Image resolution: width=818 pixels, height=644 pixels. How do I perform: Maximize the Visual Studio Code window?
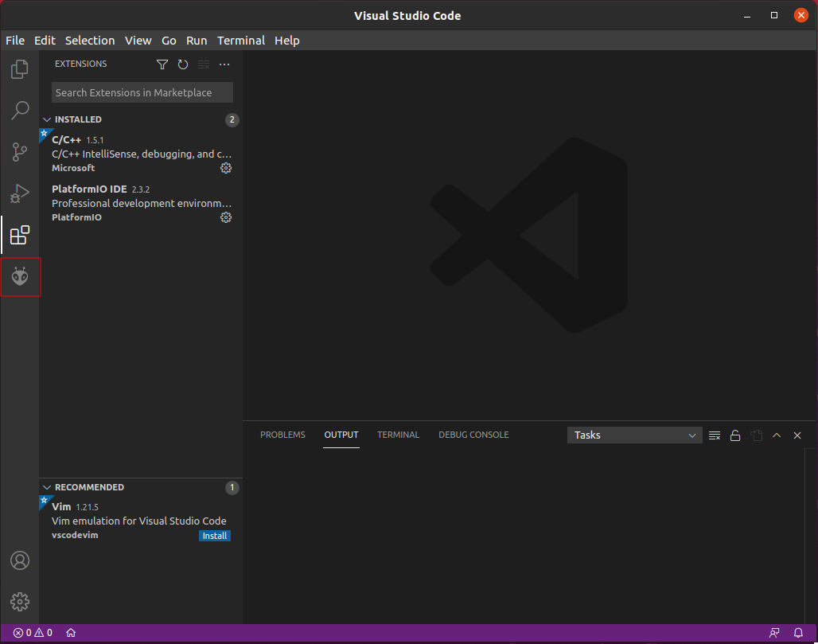[774, 16]
